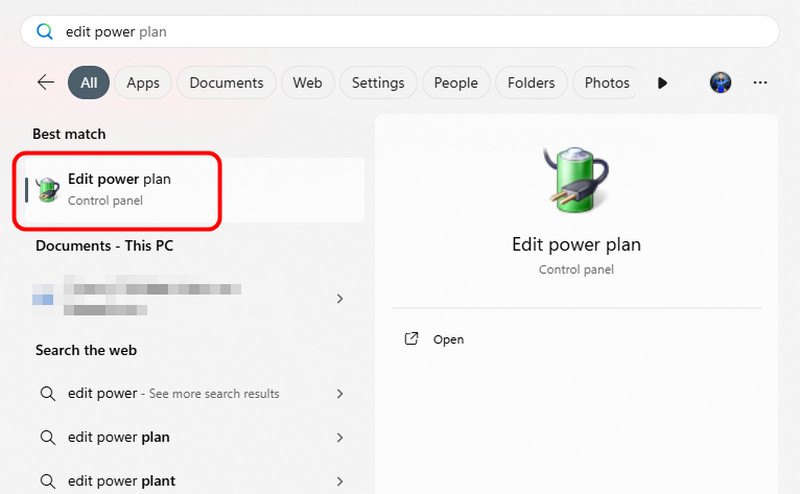Click Open in the details pane
The image size is (800, 494).
coord(448,339)
